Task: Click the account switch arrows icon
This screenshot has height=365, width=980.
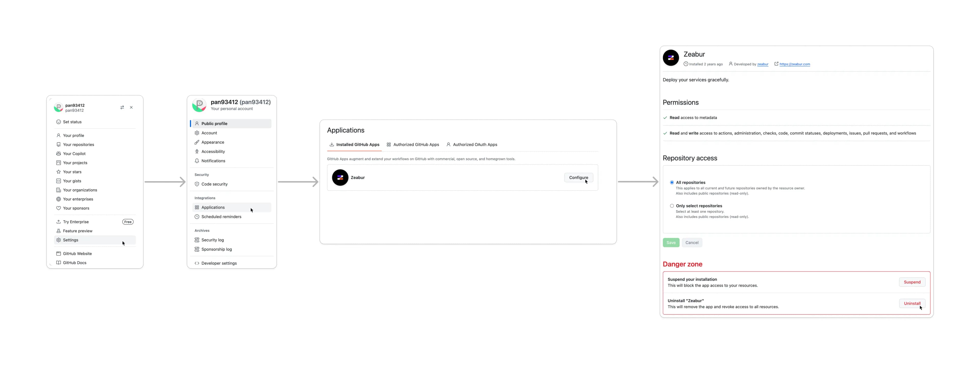Action: pos(122,107)
